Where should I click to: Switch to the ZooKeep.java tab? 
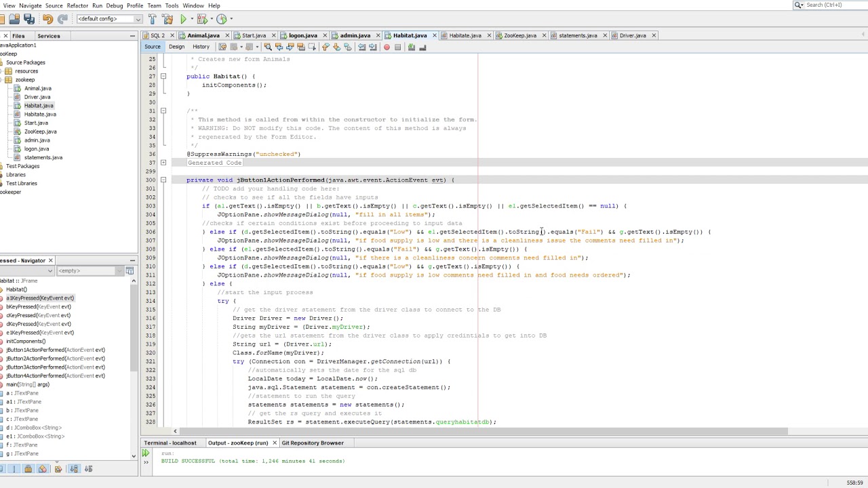tap(519, 35)
